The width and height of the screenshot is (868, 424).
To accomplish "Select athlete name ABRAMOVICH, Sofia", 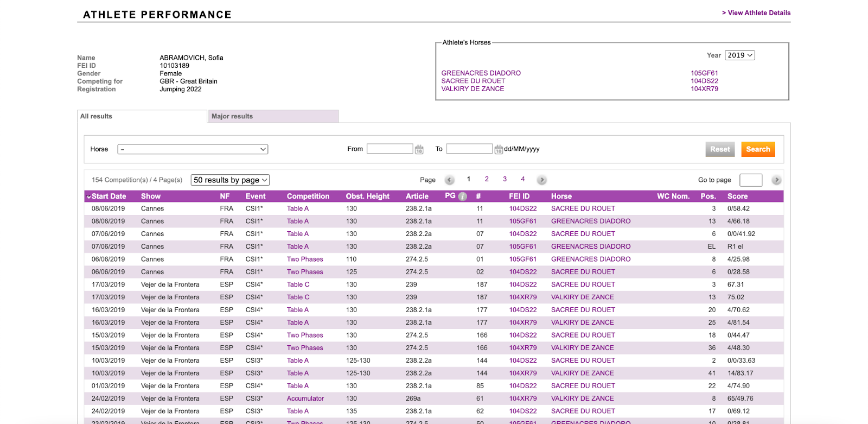I will [192, 58].
